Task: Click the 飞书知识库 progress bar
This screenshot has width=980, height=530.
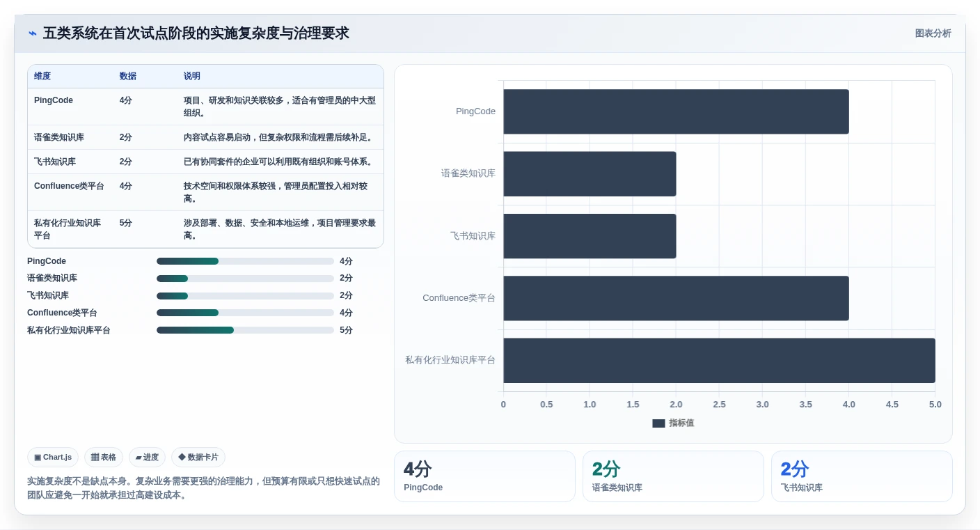Action: click(245, 295)
